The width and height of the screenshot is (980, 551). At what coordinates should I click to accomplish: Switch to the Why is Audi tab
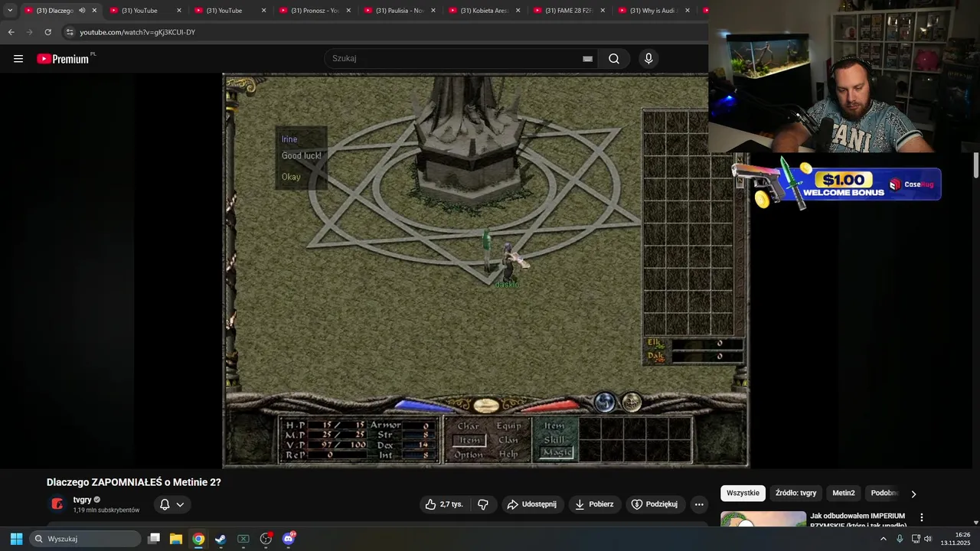pos(654,11)
